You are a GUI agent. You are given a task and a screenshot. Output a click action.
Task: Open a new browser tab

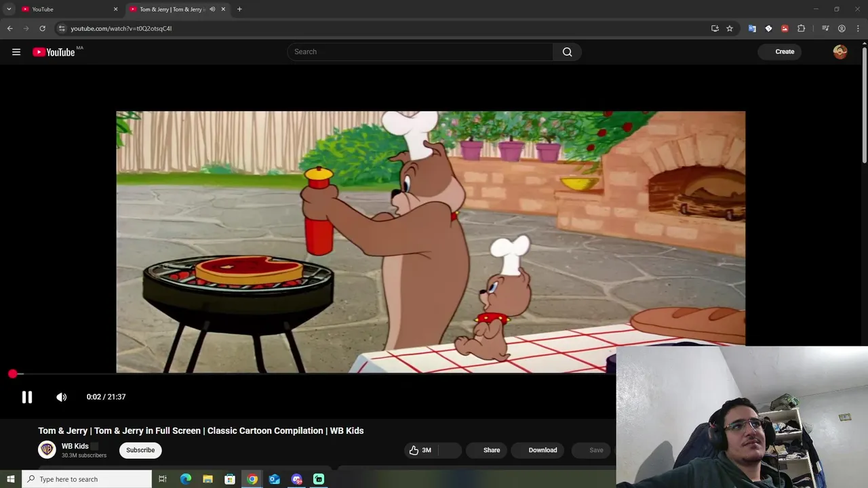(239, 9)
